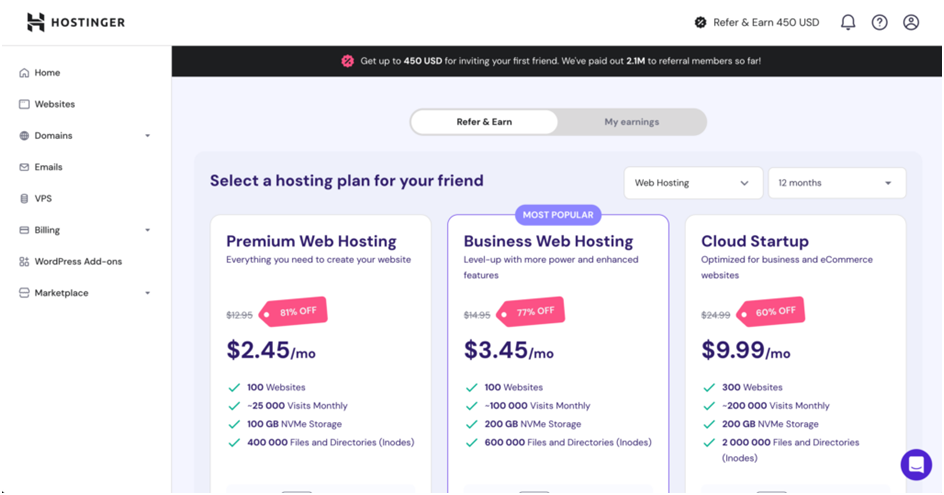This screenshot has width=944, height=495.
Task: Click the Home icon in sidebar
Action: tap(24, 73)
